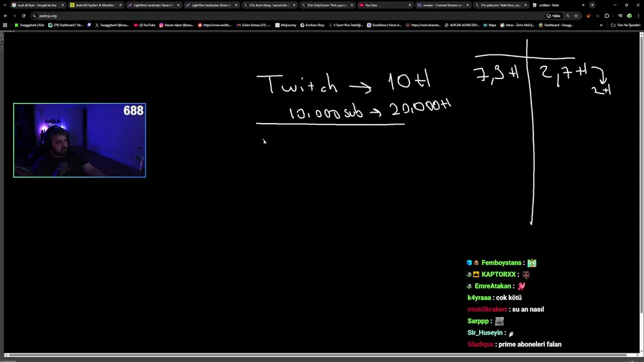Open the zoom magnifier icon in address bar
Image resolution: width=644 pixels, height=362 pixels.
click(x=568, y=16)
